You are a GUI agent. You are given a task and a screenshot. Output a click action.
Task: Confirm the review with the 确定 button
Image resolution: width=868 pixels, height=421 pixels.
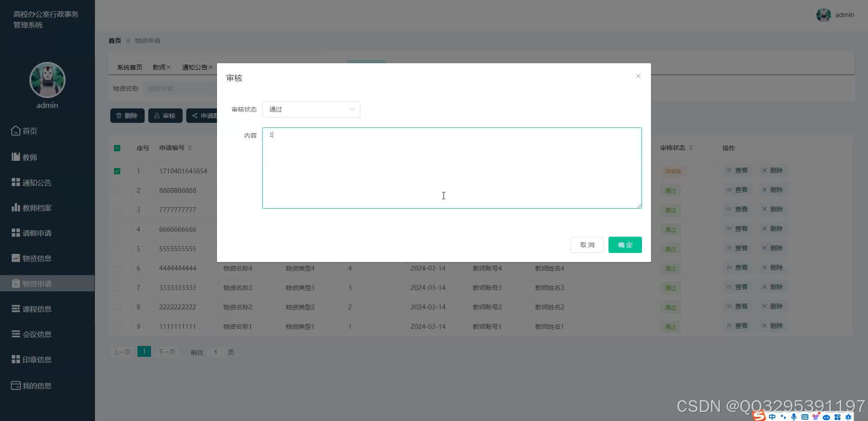(625, 245)
